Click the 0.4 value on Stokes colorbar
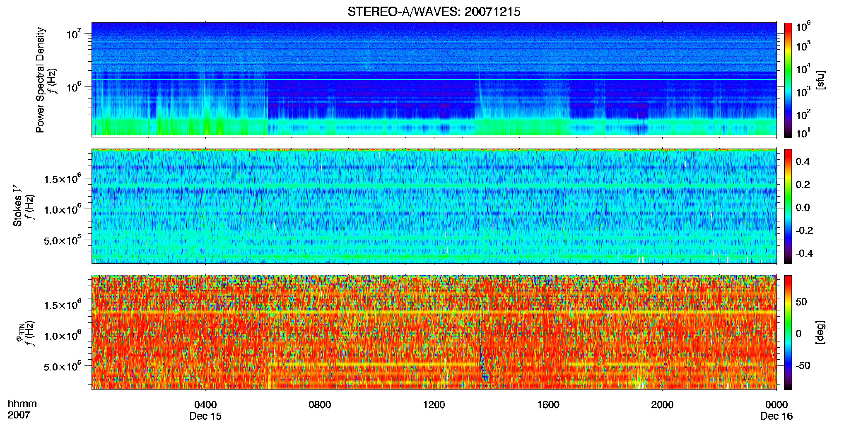 803,162
